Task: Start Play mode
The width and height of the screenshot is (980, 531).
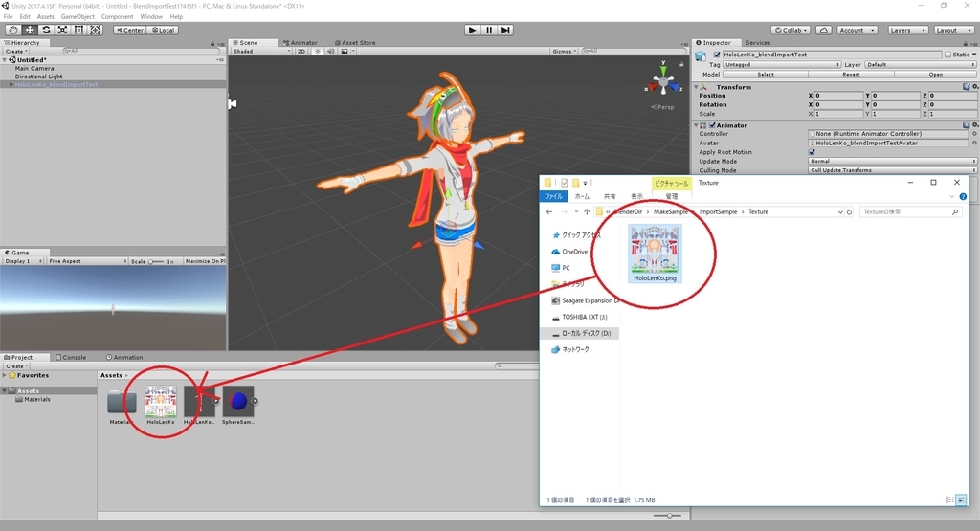Action: [473, 30]
